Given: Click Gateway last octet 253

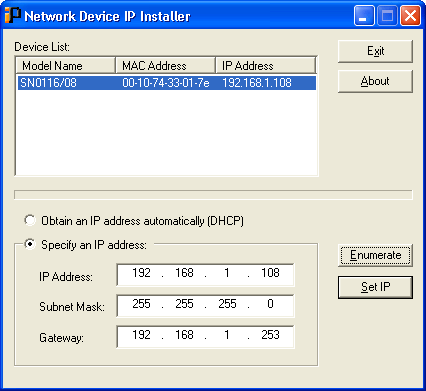Looking at the screenshot, I should coord(270,335).
